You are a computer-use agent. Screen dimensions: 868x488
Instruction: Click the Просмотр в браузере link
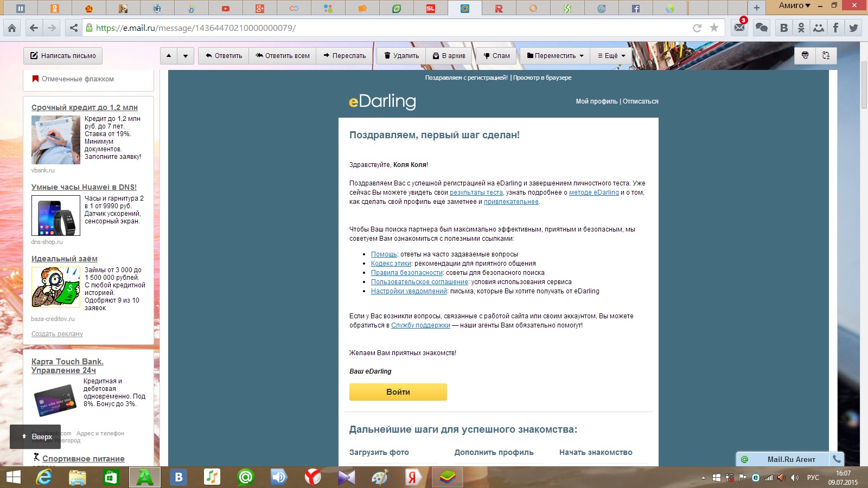[542, 78]
